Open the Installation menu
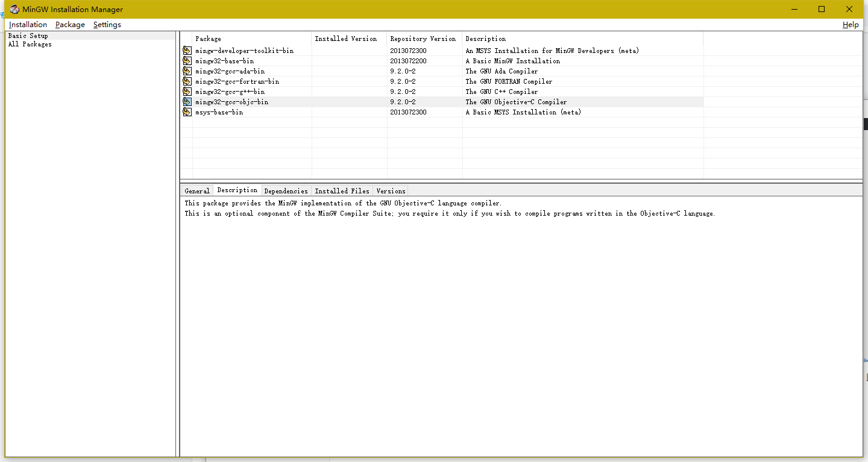The image size is (868, 462). coord(28,25)
